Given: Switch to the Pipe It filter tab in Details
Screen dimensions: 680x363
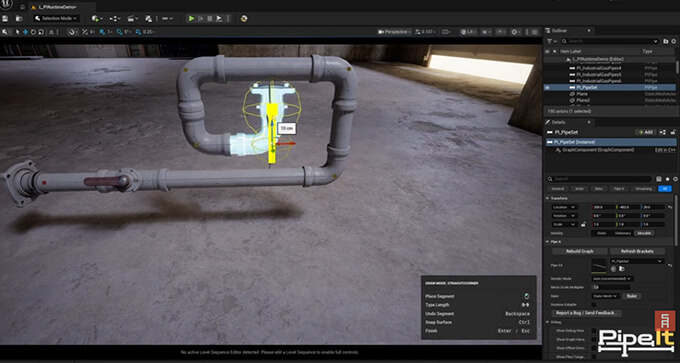Looking at the screenshot, I should 619,189.
